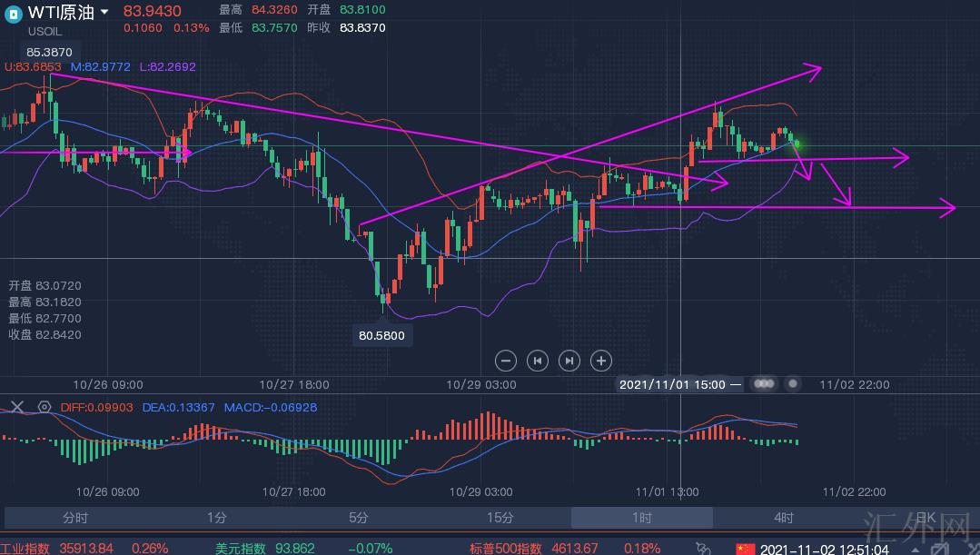
Task: Close the MACD indicator panel
Action: click(17, 407)
